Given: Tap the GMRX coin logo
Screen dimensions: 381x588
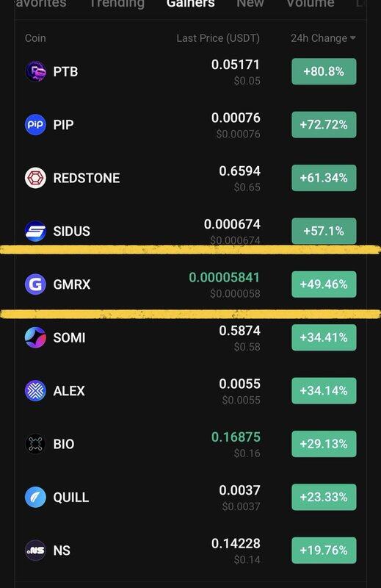Looking at the screenshot, I should [35, 284].
